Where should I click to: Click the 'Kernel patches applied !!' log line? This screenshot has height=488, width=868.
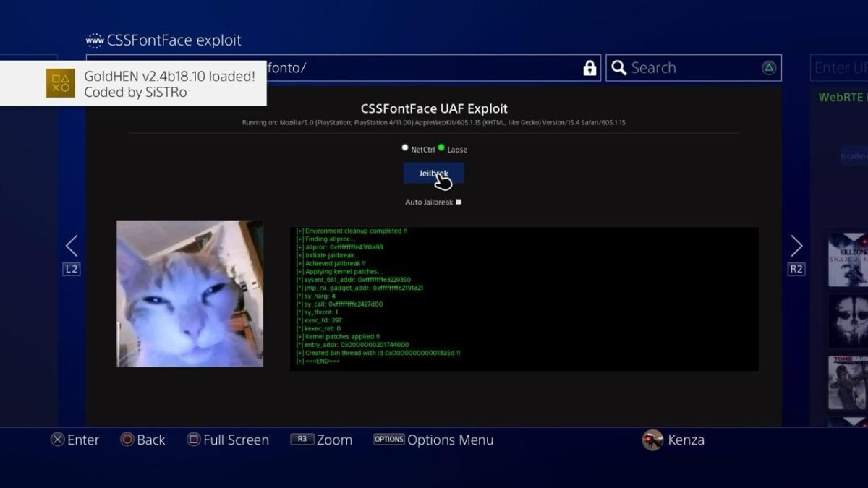coord(337,336)
